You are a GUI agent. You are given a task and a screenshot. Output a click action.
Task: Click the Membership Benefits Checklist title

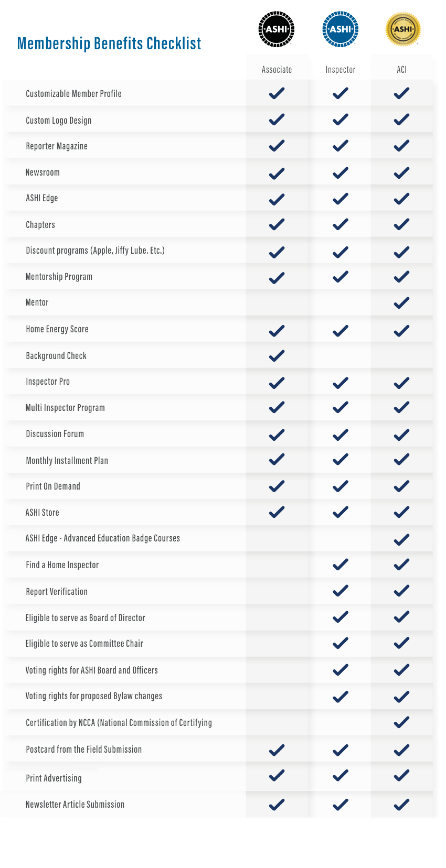[x=109, y=43]
